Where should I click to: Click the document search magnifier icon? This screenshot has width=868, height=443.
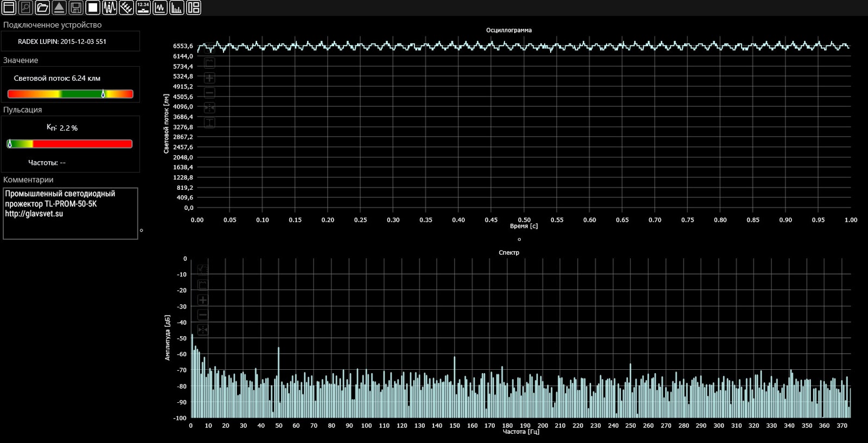point(25,8)
